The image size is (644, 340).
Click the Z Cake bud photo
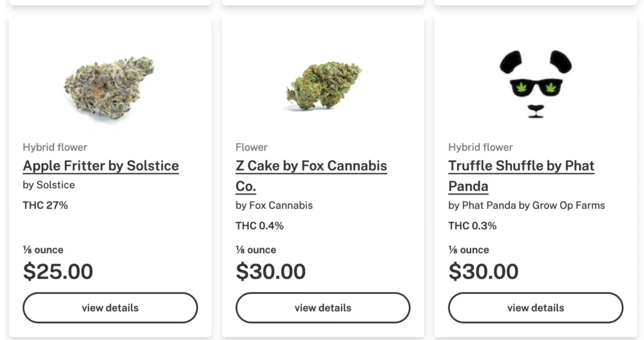323,85
